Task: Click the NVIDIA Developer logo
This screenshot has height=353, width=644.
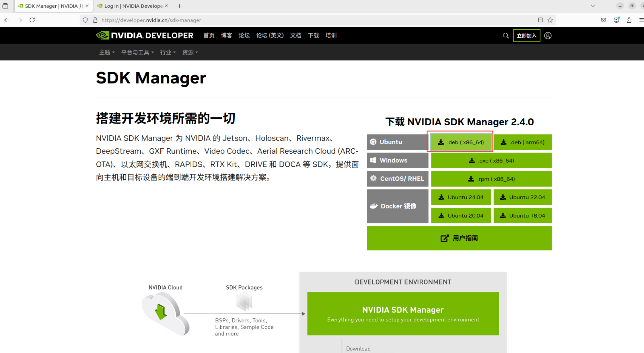Action: point(145,35)
